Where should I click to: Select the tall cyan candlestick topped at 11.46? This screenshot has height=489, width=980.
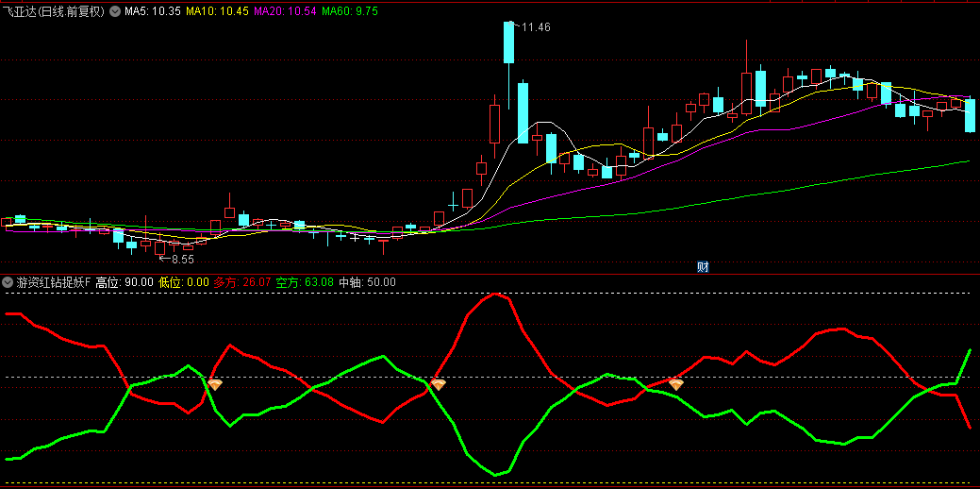tap(508, 42)
